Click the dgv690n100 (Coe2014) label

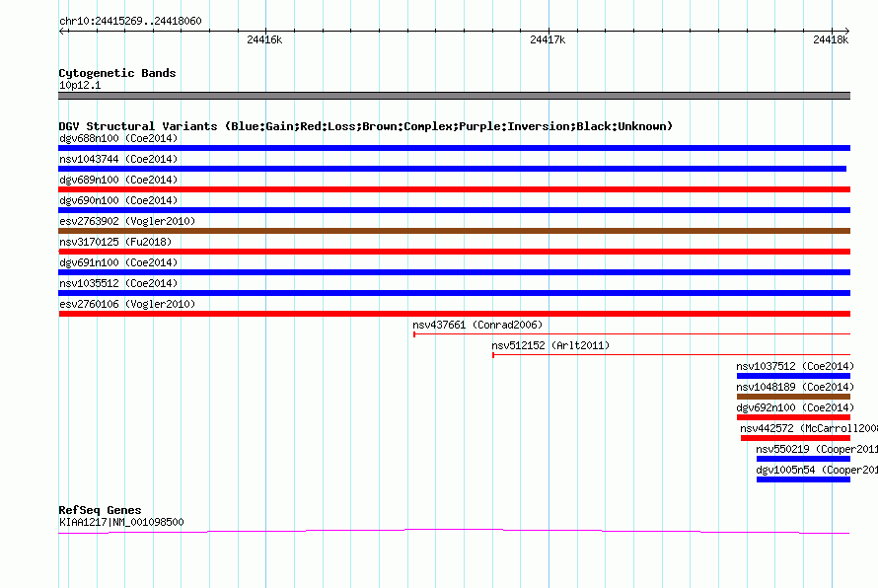(118, 200)
